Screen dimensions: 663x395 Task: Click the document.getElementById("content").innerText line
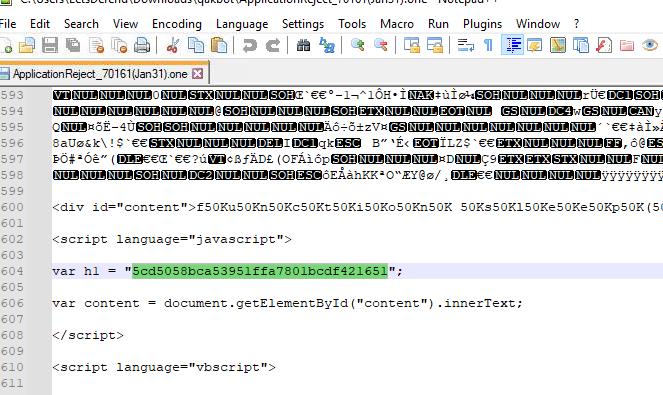coord(343,303)
